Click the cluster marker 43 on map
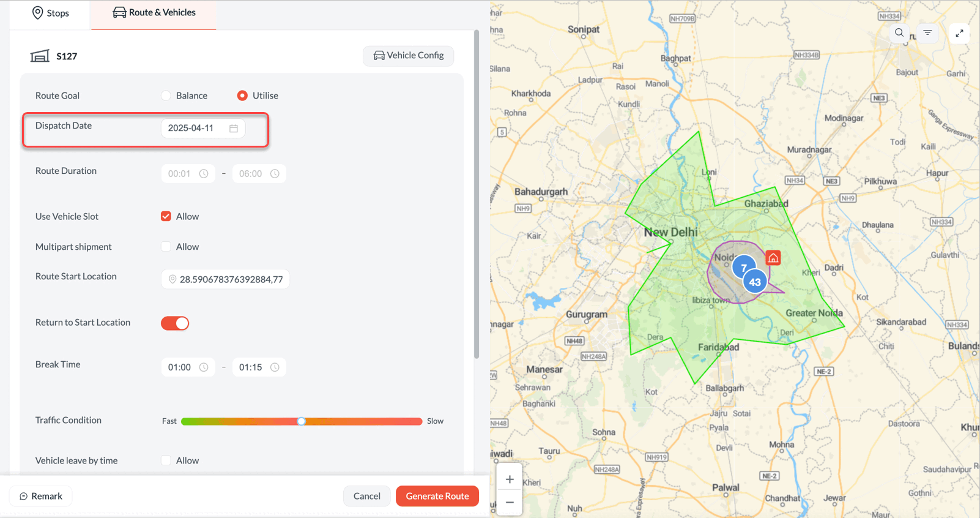 coord(755,282)
